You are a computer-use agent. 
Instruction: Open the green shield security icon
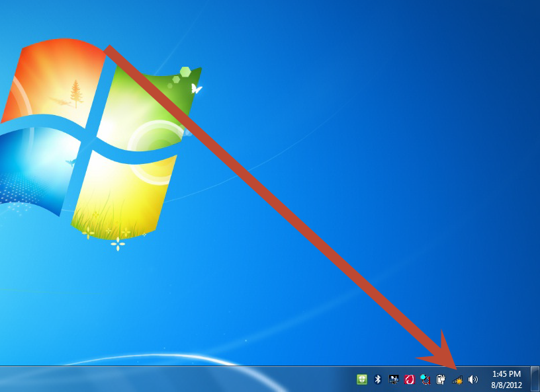(x=361, y=379)
